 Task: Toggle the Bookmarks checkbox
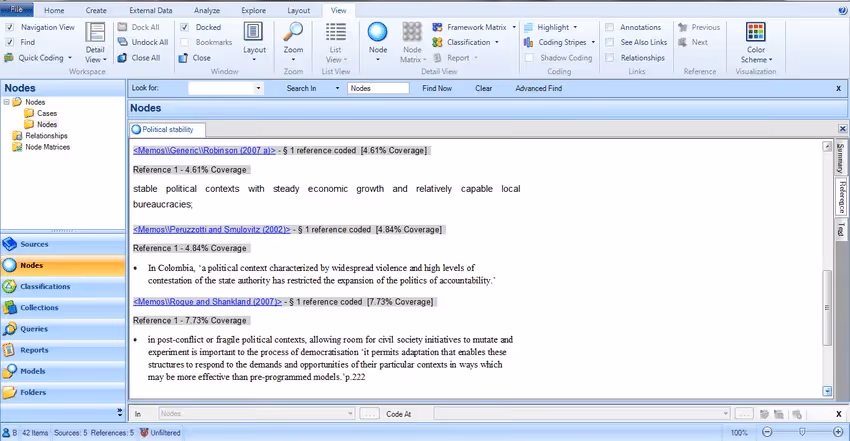point(184,42)
